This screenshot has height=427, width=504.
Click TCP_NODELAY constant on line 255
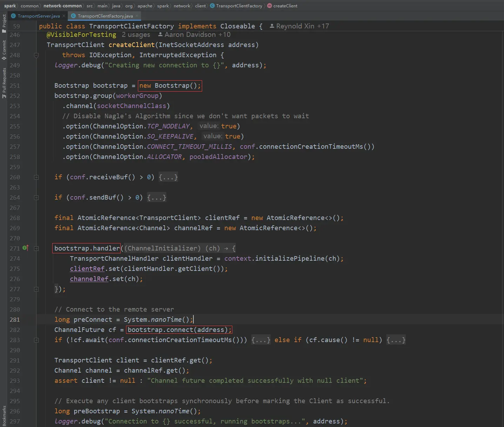(168, 126)
